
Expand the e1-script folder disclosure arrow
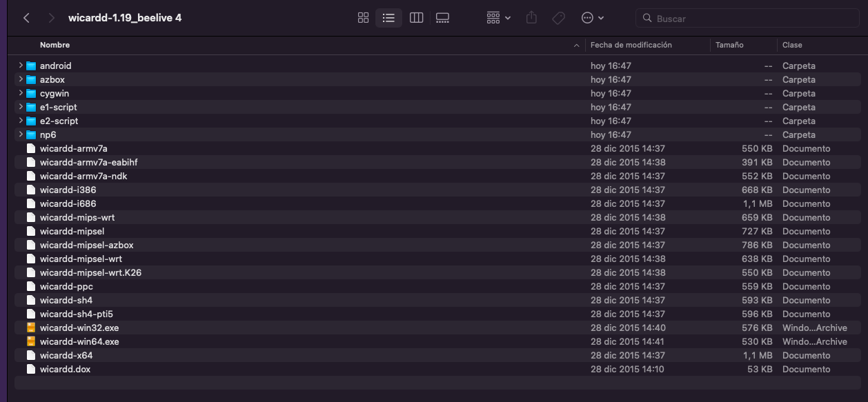pyautogui.click(x=21, y=107)
